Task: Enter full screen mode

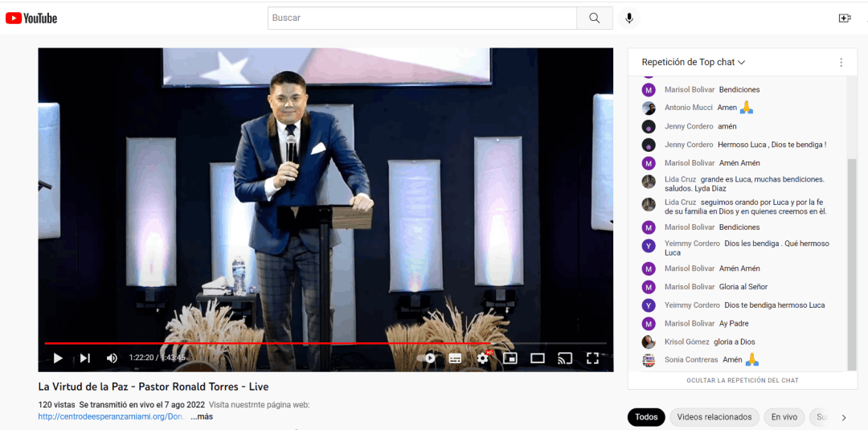Action: coord(592,358)
